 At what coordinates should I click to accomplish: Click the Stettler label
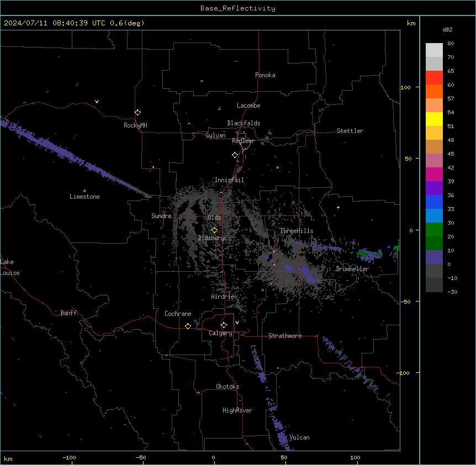pyautogui.click(x=350, y=131)
